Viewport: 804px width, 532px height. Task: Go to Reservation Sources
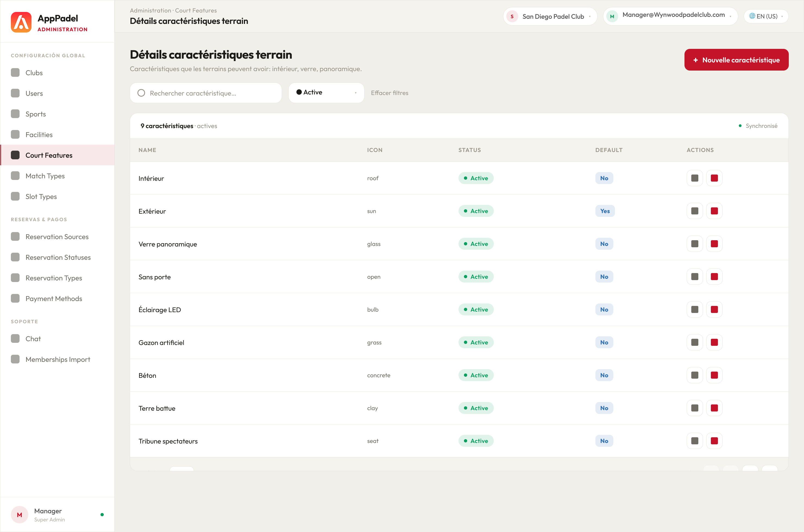[57, 237]
